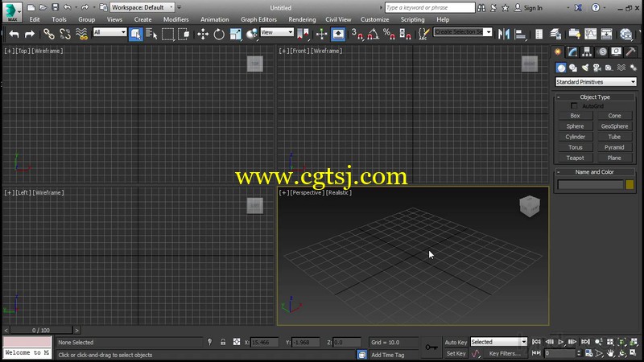Collapse the Object Type rollout
This screenshot has height=362, width=644.
click(595, 97)
